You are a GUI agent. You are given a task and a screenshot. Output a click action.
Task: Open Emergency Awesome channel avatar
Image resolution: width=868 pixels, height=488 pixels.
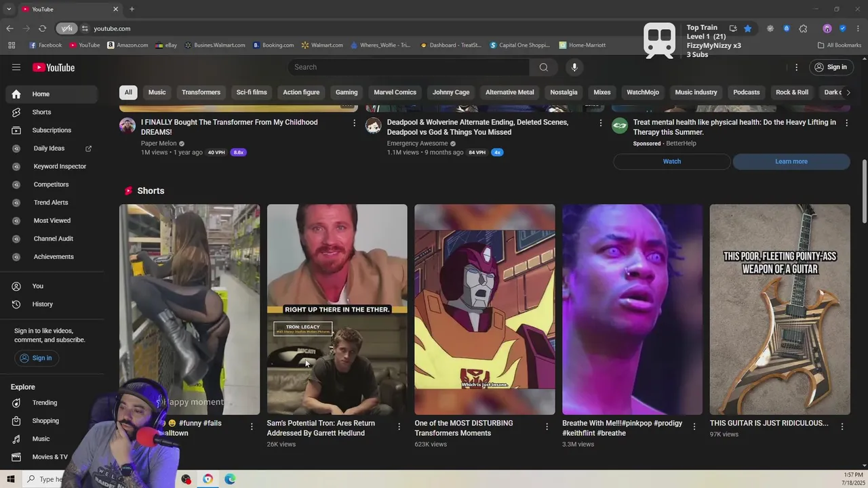point(374,125)
